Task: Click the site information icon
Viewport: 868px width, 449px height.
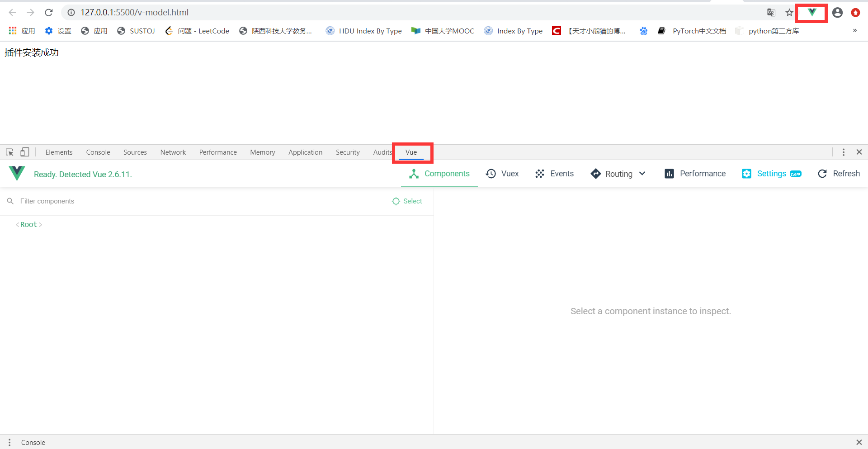Action: 71,13
